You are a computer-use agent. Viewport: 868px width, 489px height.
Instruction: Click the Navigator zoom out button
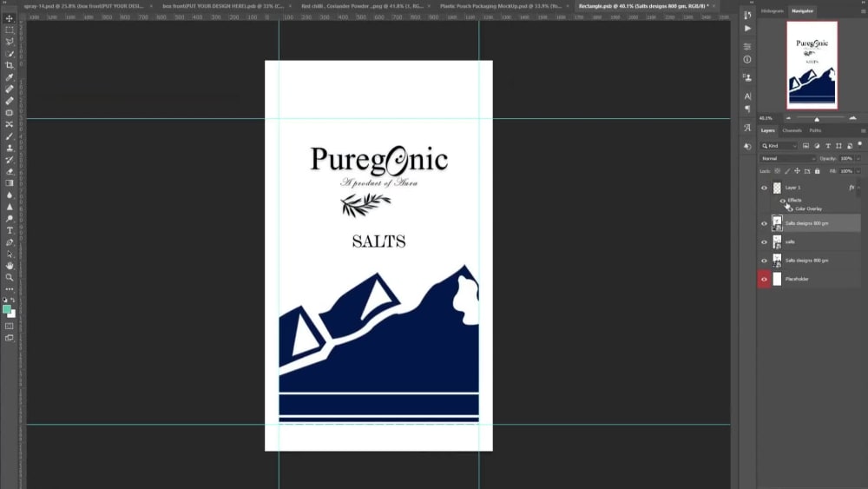coord(788,118)
